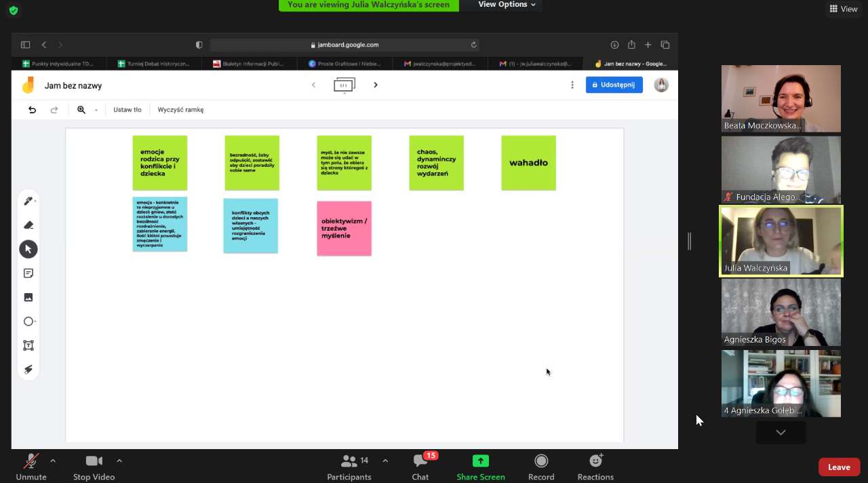Start recording with Record button

(541, 466)
